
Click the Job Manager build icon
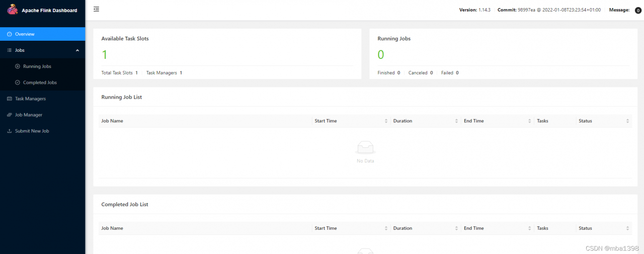[x=10, y=115]
